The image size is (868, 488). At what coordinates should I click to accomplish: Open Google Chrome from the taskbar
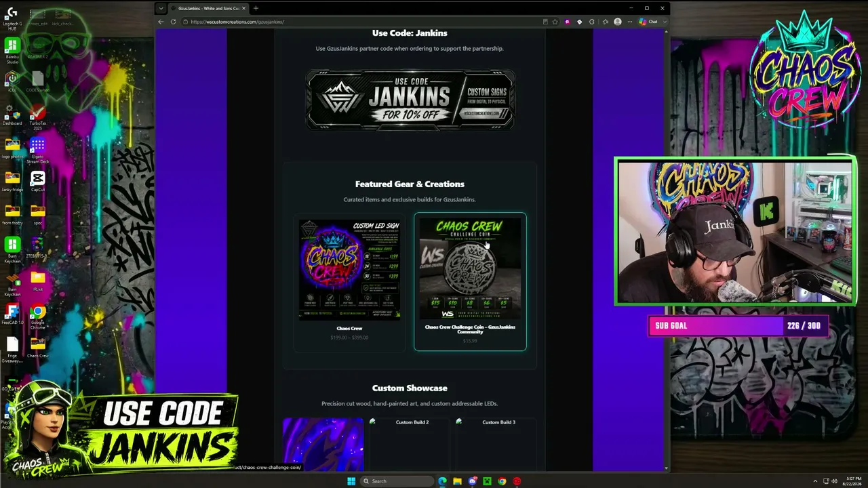coord(502,481)
